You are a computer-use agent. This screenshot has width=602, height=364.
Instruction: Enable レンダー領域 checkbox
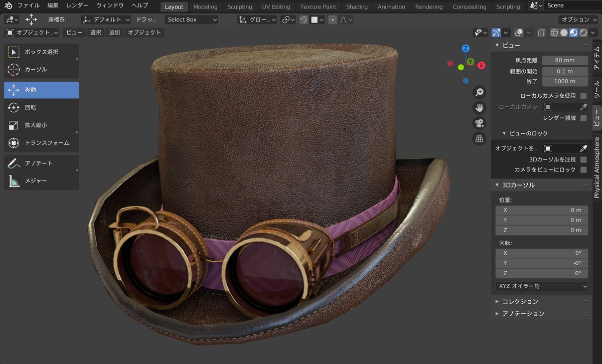[583, 118]
